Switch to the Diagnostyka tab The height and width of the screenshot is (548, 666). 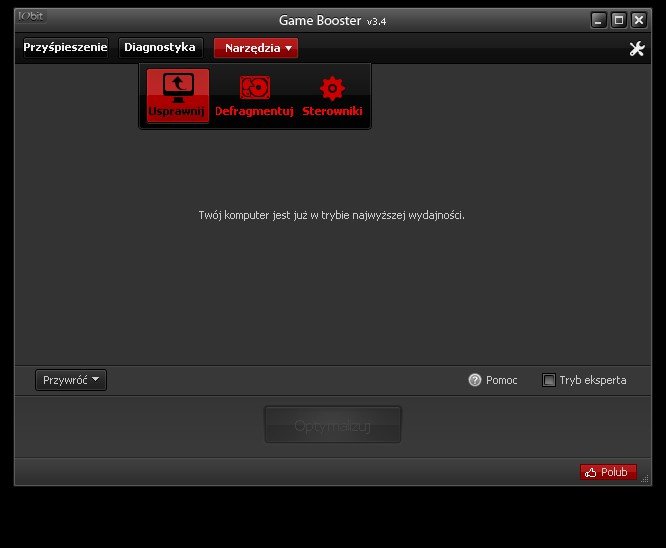click(160, 47)
